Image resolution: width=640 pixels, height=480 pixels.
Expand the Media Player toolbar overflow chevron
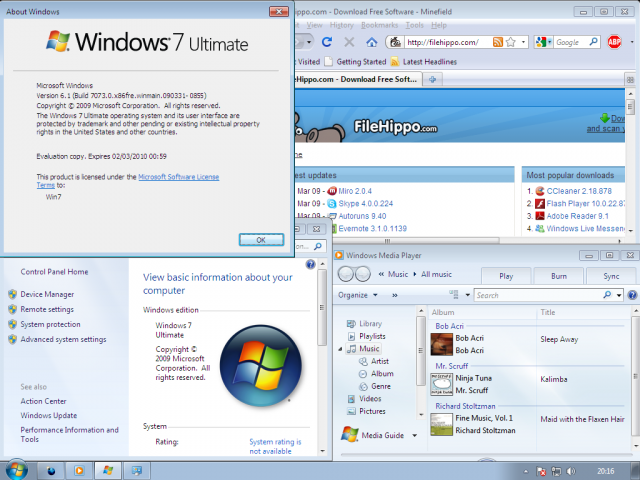click(395, 295)
